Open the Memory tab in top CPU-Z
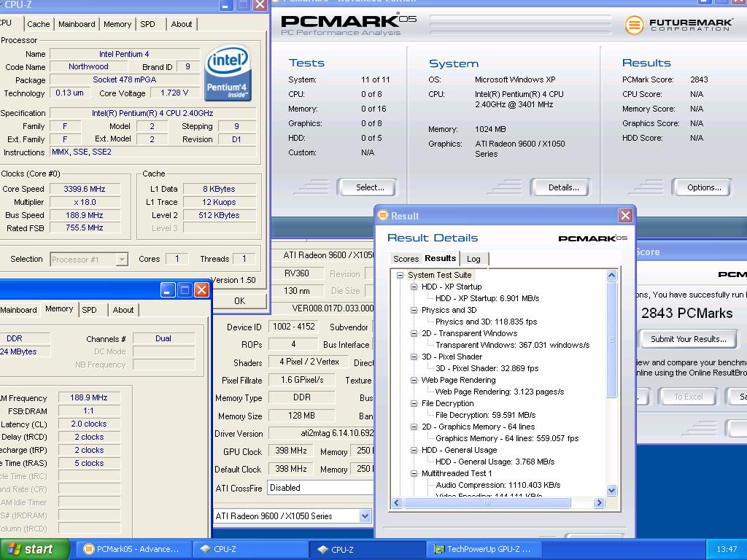 [117, 24]
